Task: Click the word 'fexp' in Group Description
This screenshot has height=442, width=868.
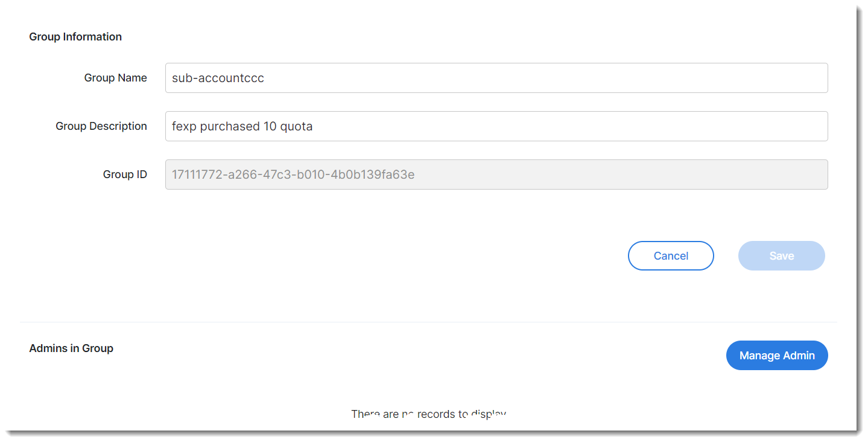Action: point(184,127)
